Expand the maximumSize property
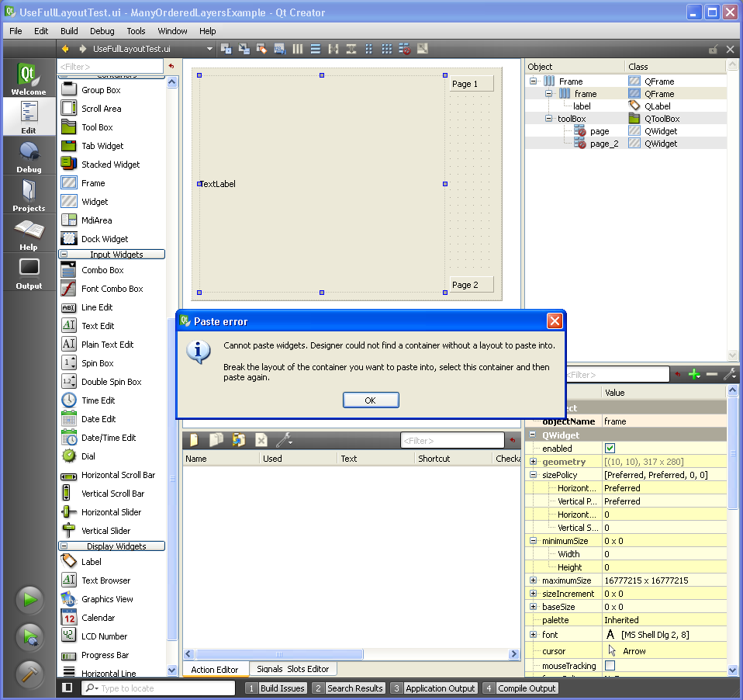Screen dimensions: 743x700 pos(533,580)
